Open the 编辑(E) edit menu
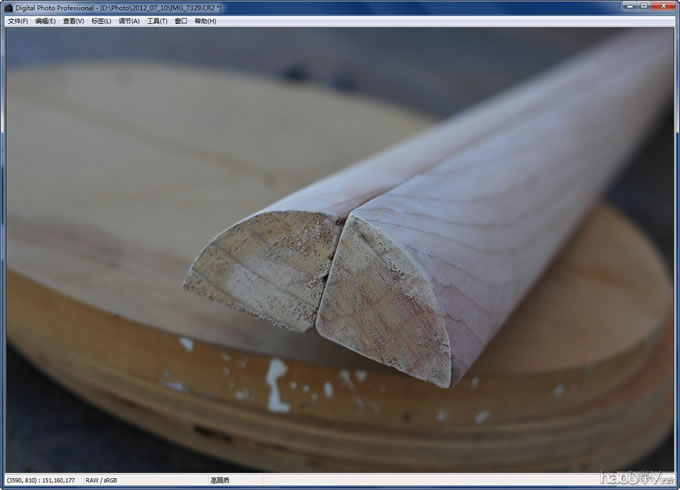The height and width of the screenshot is (490, 680). point(45,20)
